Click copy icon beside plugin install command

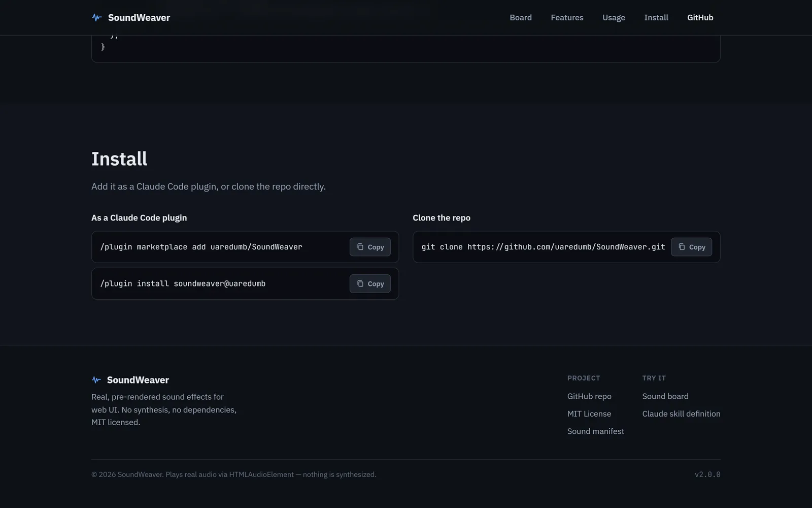[360, 283]
